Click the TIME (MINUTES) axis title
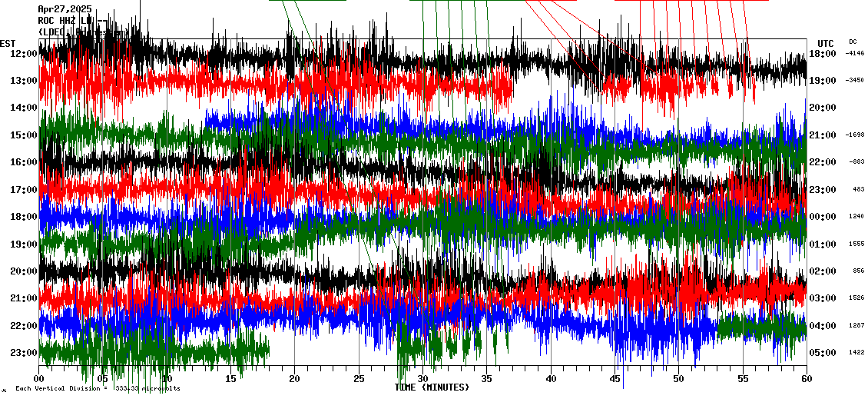The height and width of the screenshot is (399, 868). tap(432, 387)
